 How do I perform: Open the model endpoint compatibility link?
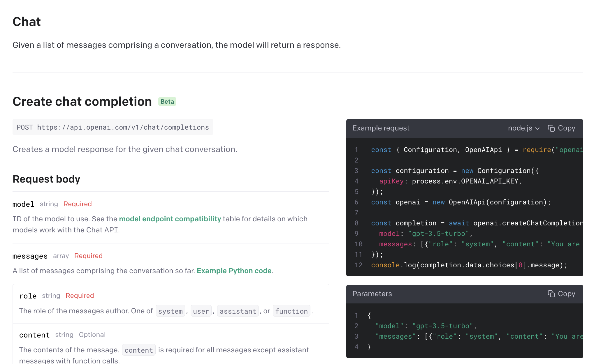click(x=170, y=219)
